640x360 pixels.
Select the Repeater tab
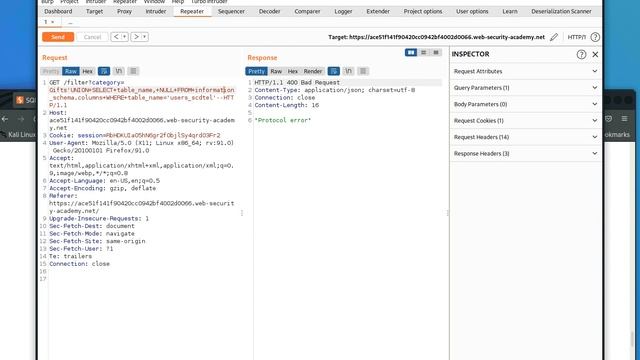point(192,11)
